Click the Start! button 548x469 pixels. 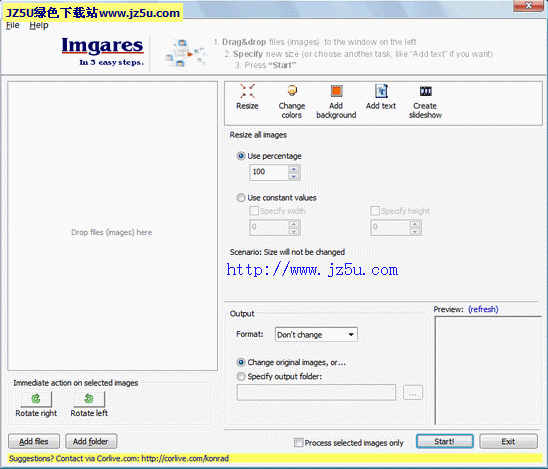click(x=445, y=441)
